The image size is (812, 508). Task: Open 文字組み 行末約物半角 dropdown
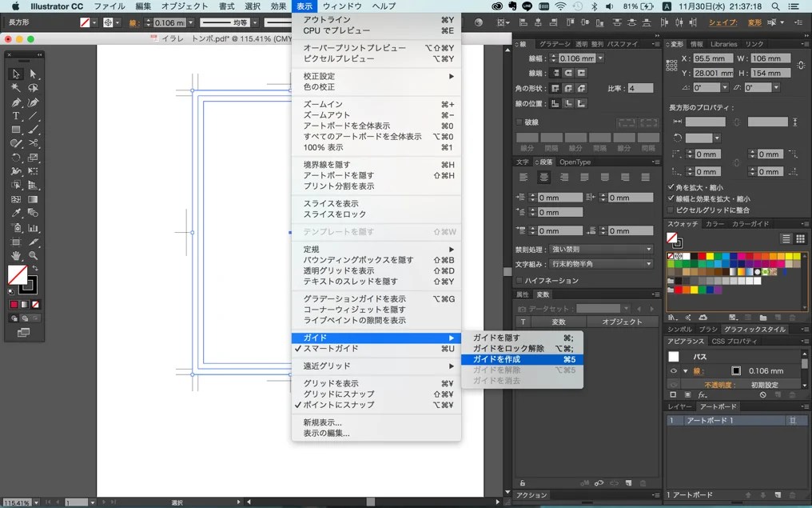point(601,264)
